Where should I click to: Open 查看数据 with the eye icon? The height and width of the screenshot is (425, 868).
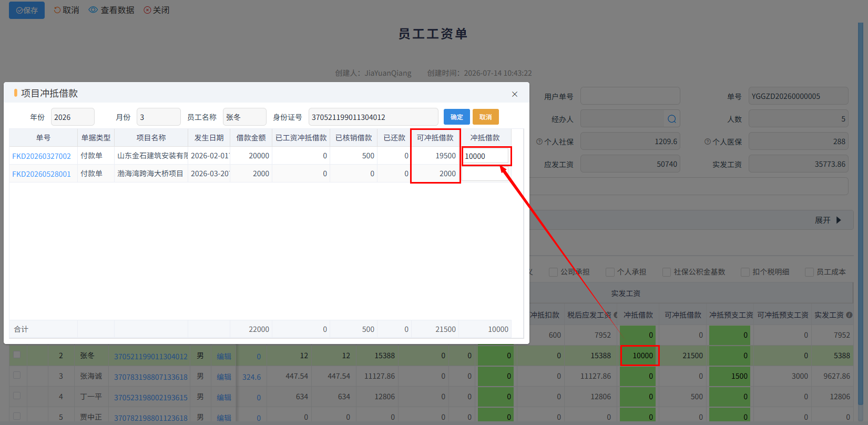tap(111, 10)
